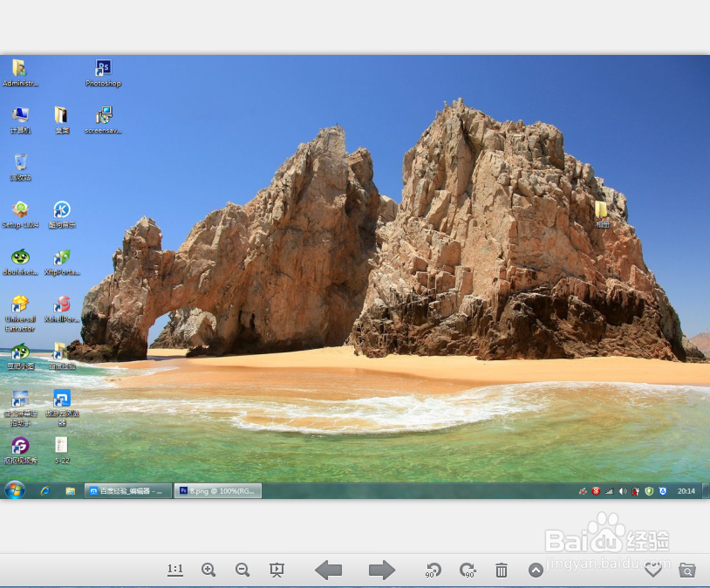710x588 pixels.
Task: Switch to the 百度经验_编辑器 taskbar window
Action: click(128, 490)
